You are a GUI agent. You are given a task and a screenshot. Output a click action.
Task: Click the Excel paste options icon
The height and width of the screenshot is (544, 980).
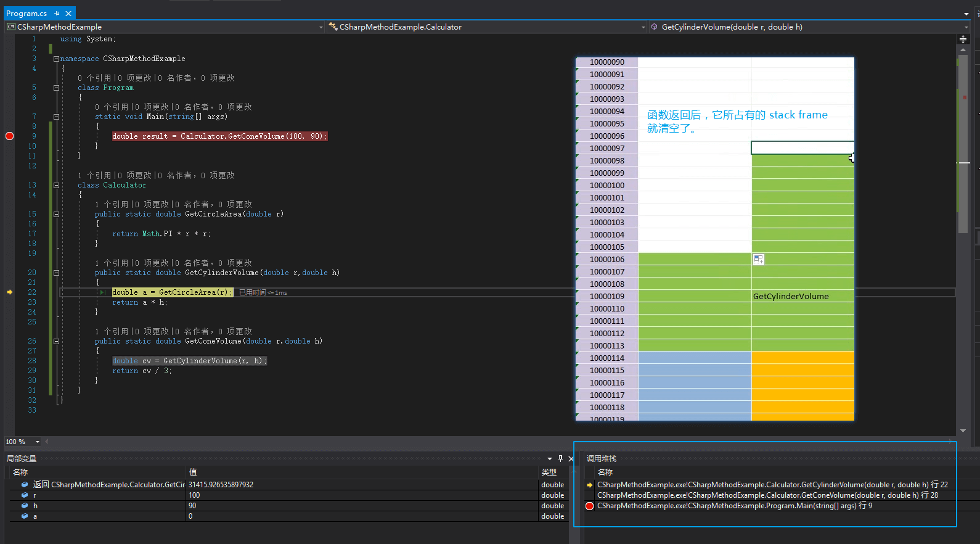(759, 260)
